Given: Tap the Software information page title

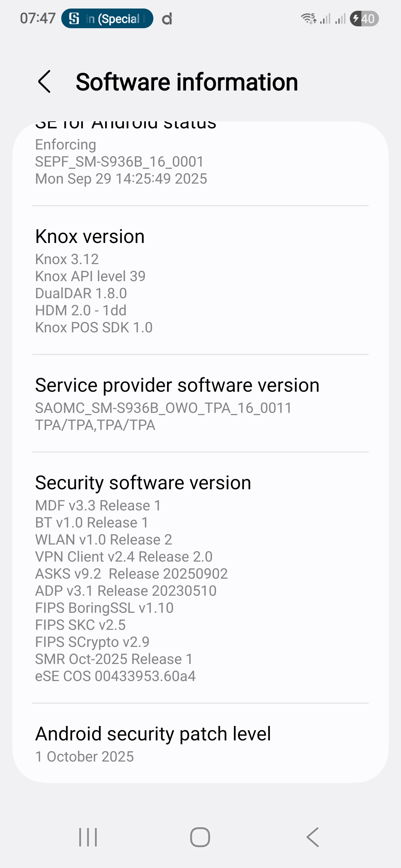Looking at the screenshot, I should point(187,82).
